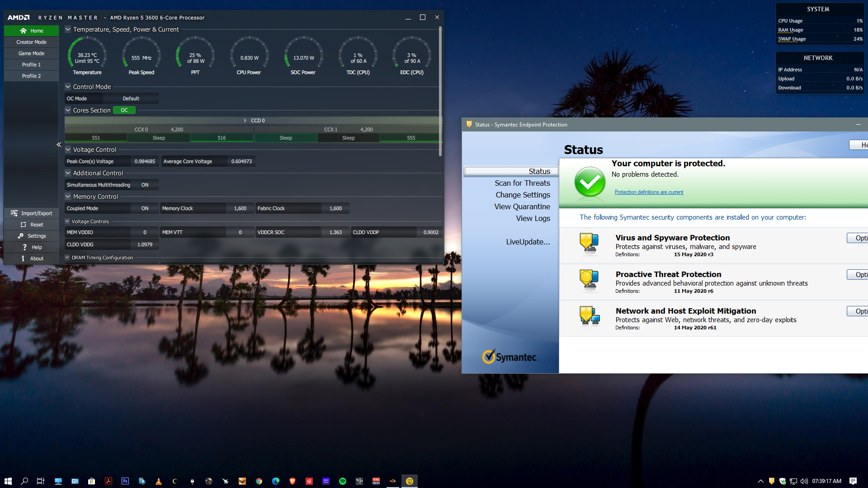Select Scan for Threats in Symantec

tap(522, 183)
